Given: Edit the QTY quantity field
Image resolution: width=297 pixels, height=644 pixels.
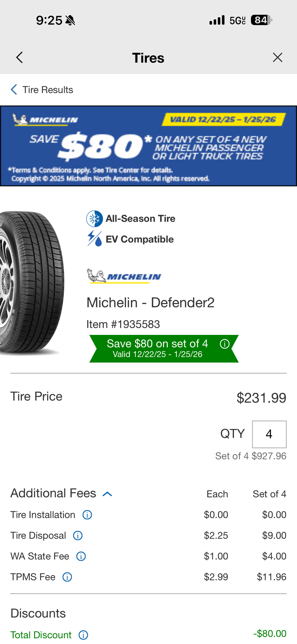Looking at the screenshot, I should tap(269, 434).
